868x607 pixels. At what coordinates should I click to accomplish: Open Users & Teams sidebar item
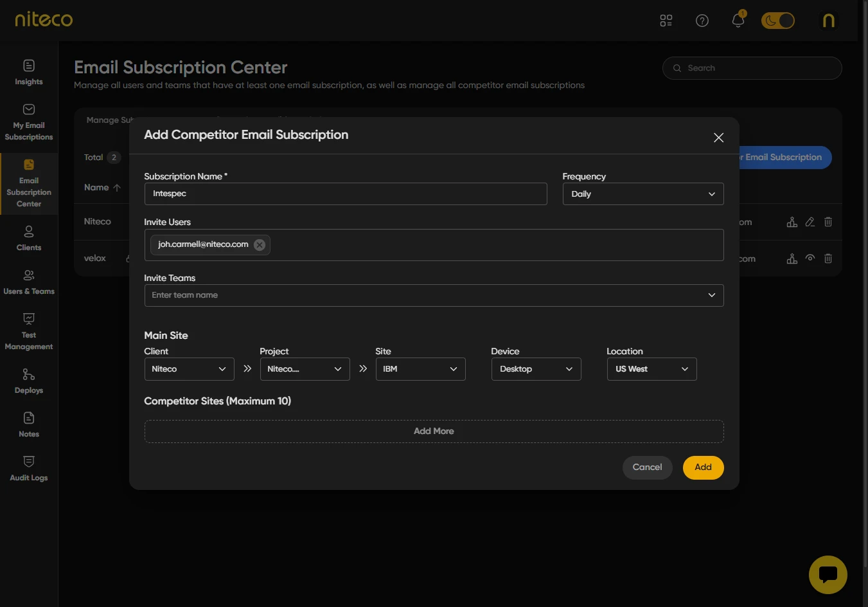pyautogui.click(x=29, y=282)
